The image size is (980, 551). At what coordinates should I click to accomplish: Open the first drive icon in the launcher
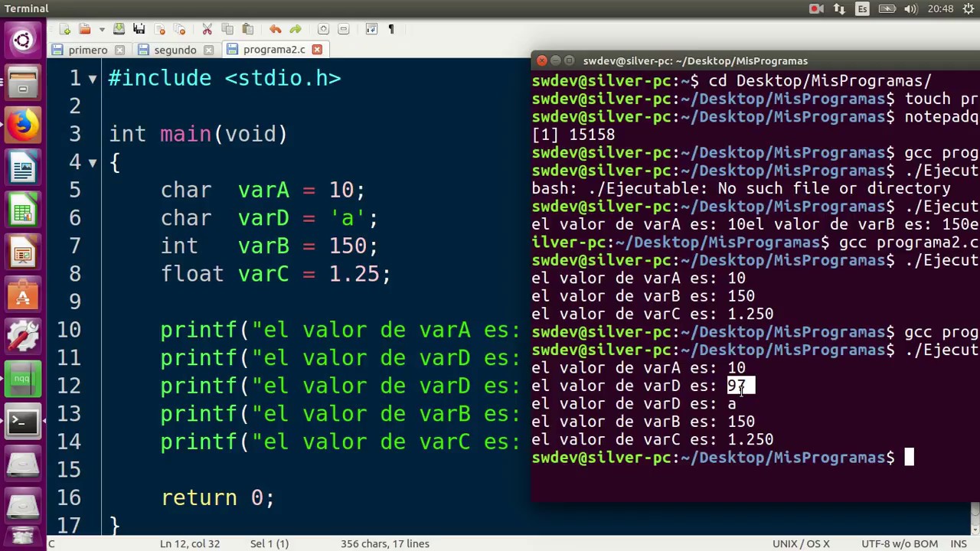22,465
